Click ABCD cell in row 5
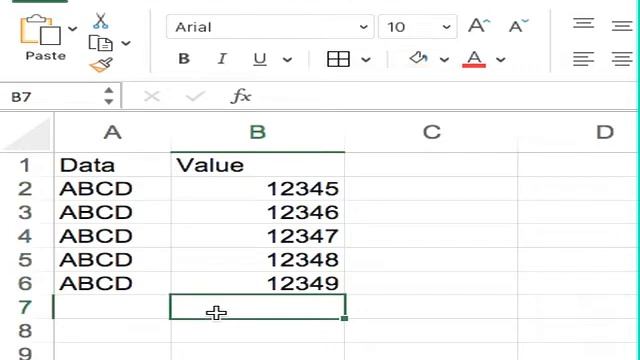 point(112,260)
